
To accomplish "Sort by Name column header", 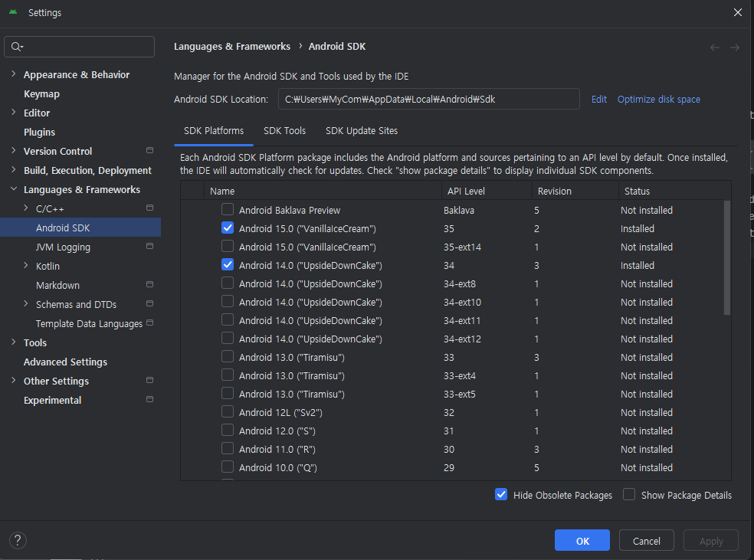I will click(x=323, y=191).
